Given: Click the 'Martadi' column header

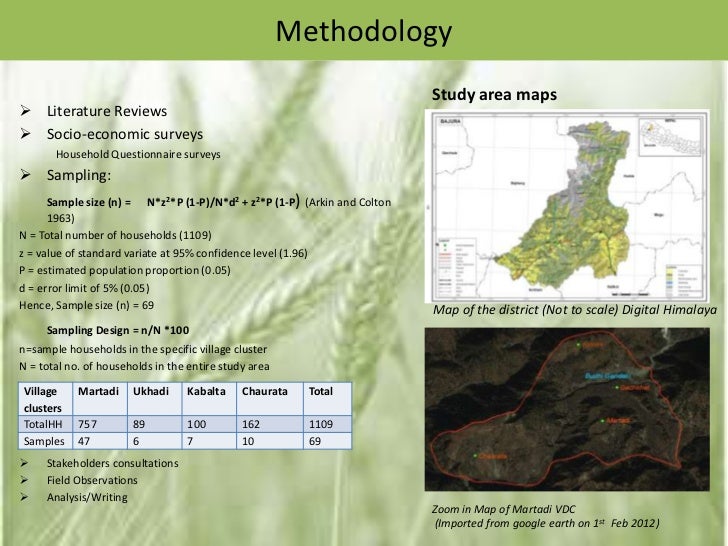Looking at the screenshot, I should coord(99,399).
